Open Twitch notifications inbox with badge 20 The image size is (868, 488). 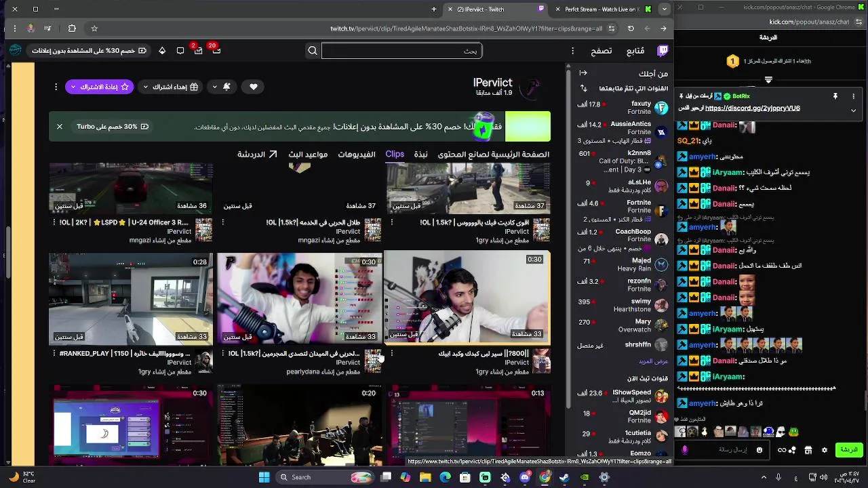[x=216, y=50]
